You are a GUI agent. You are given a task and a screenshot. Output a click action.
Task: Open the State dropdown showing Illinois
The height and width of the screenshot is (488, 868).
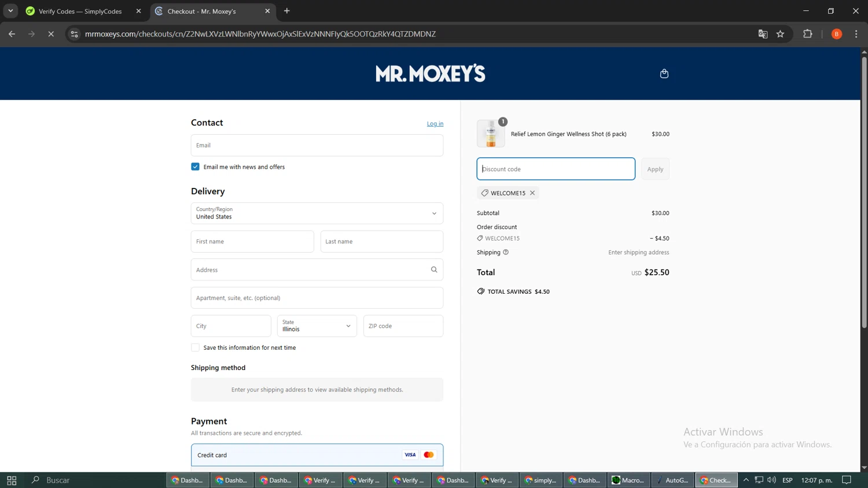click(317, 326)
